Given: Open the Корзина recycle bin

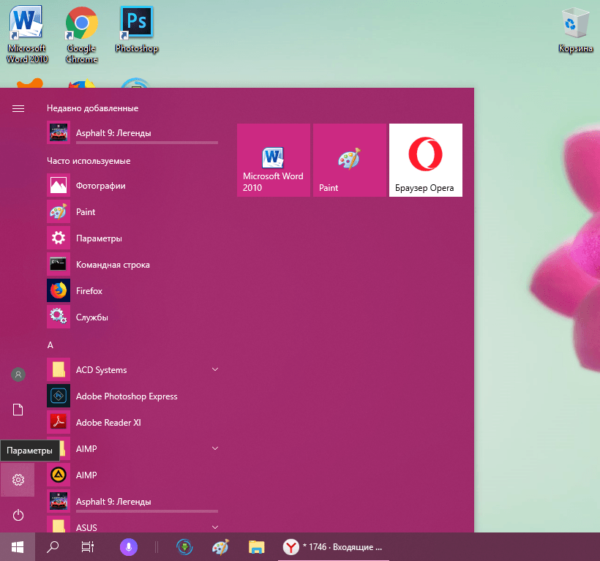Looking at the screenshot, I should tap(576, 31).
